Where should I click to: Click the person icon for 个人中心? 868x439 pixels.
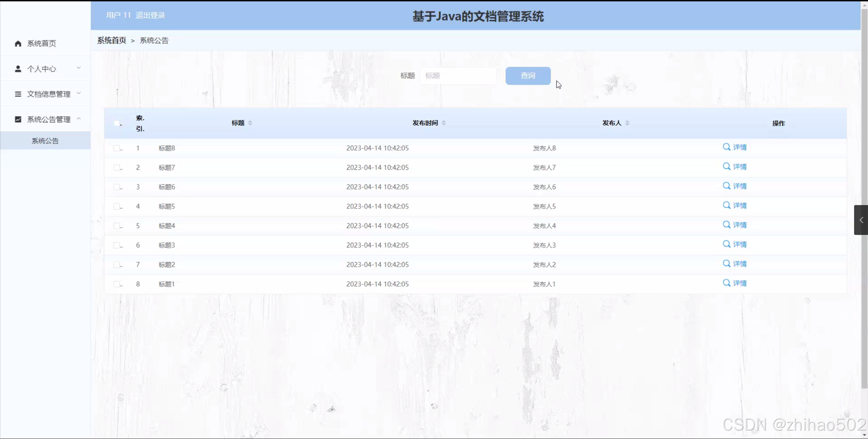coord(18,68)
